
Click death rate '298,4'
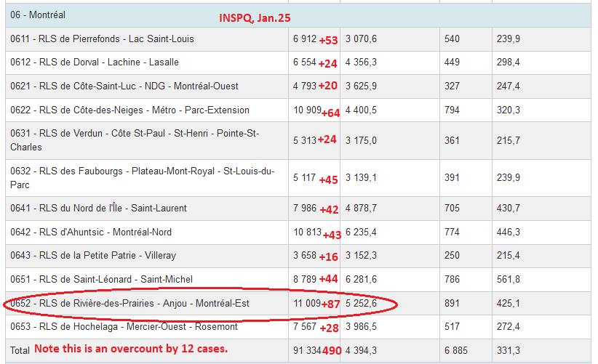point(508,62)
